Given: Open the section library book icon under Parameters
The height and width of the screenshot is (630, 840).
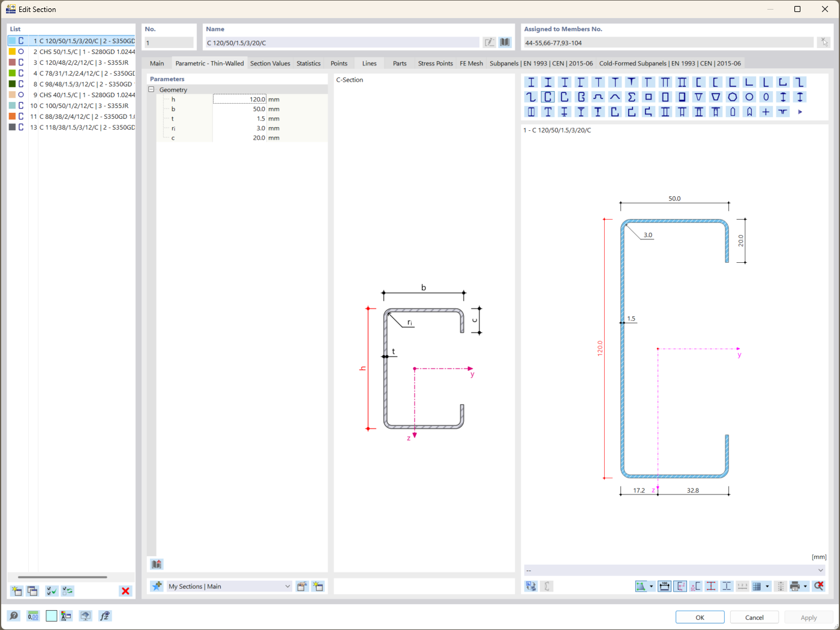Looking at the screenshot, I should coord(156,564).
